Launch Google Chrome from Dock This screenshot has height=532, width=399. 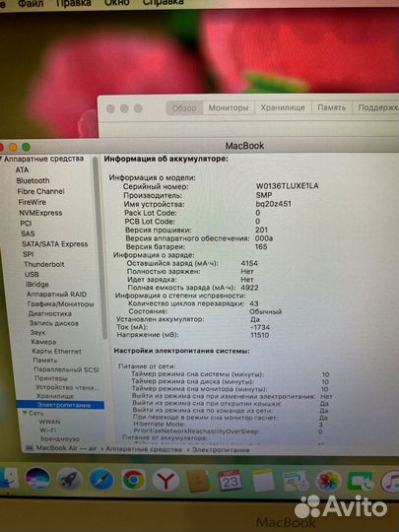point(134,480)
